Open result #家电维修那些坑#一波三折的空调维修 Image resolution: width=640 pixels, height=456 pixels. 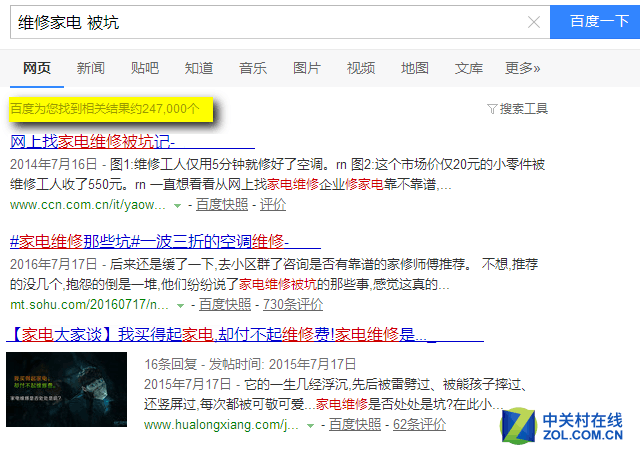click(165, 242)
